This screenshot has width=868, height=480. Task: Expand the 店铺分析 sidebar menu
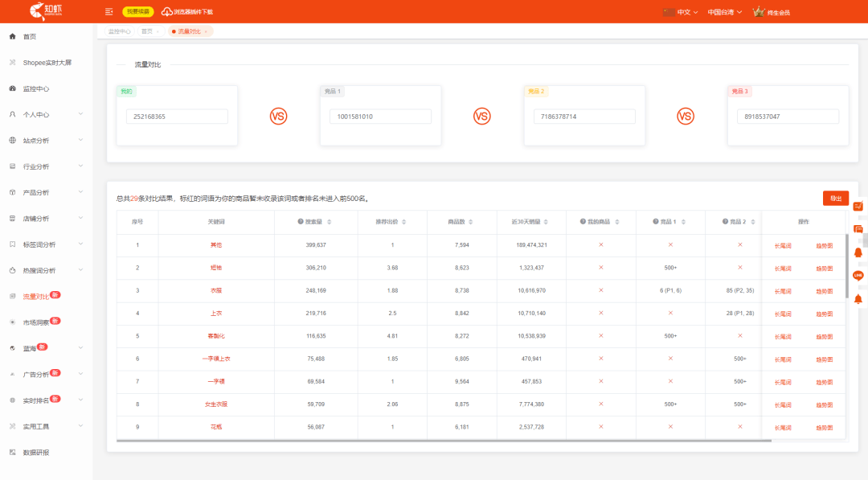(46, 219)
